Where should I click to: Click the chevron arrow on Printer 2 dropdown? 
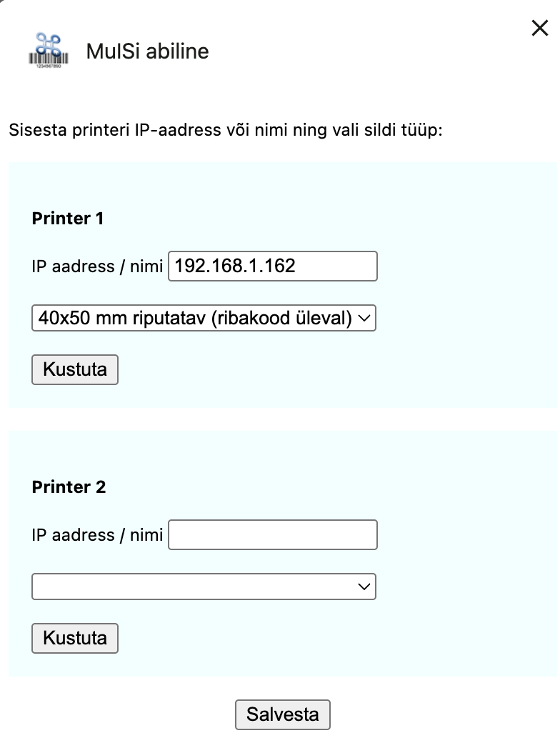[x=364, y=587]
